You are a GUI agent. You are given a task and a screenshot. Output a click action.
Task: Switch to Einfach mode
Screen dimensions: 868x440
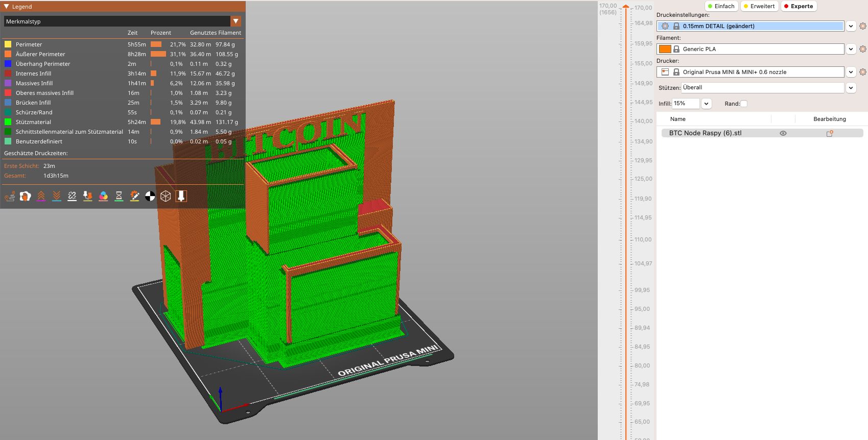pos(721,6)
